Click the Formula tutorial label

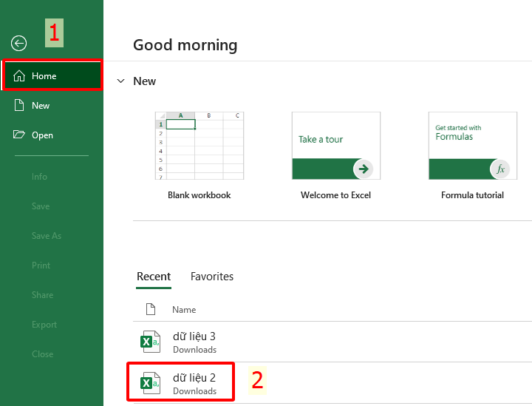[472, 195]
